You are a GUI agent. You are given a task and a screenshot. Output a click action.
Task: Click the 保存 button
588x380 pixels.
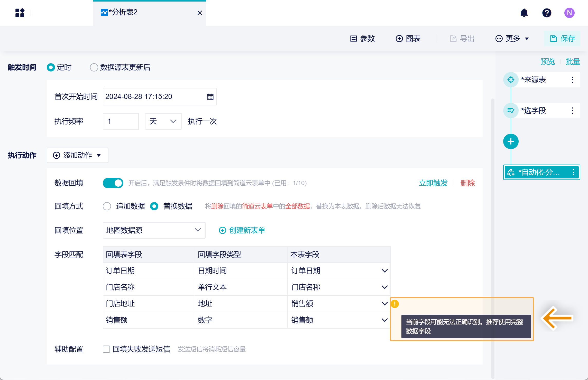(x=562, y=39)
